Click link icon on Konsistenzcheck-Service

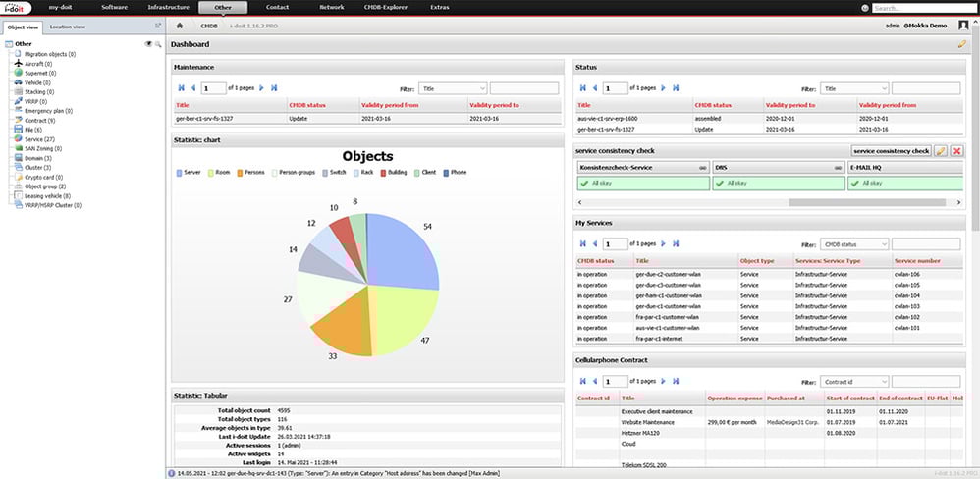[702, 168]
